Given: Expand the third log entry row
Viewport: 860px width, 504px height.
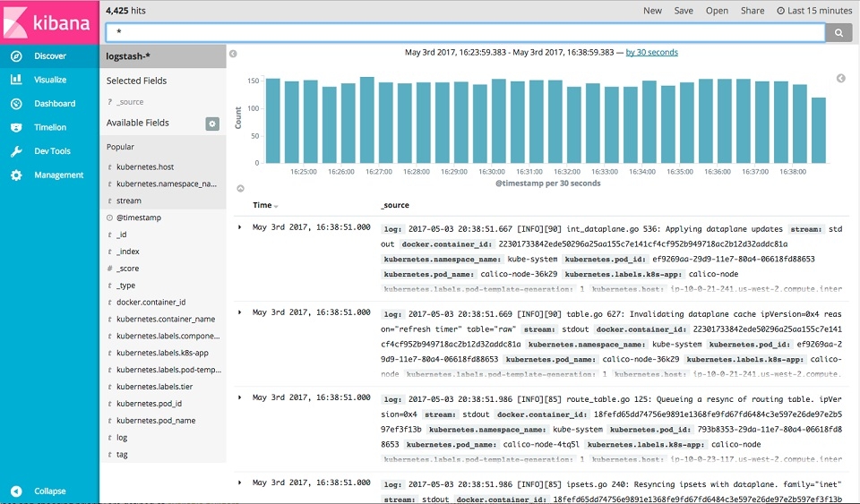Looking at the screenshot, I should point(240,397).
